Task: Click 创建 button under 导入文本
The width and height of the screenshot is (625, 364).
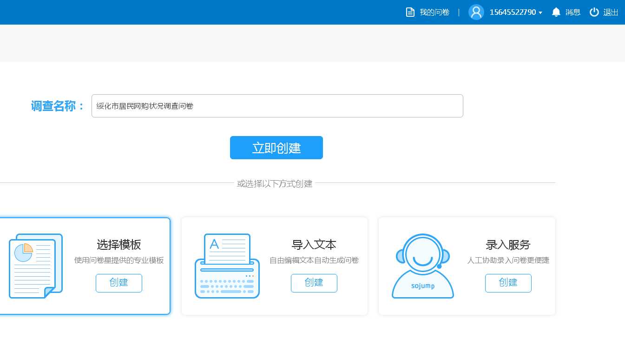Action: 314,283
